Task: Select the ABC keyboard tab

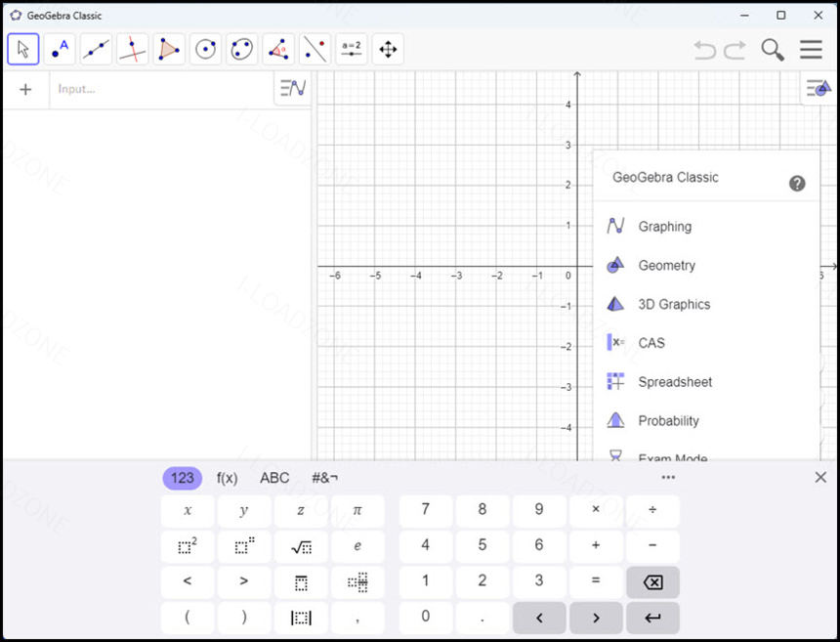Action: pyautogui.click(x=274, y=478)
